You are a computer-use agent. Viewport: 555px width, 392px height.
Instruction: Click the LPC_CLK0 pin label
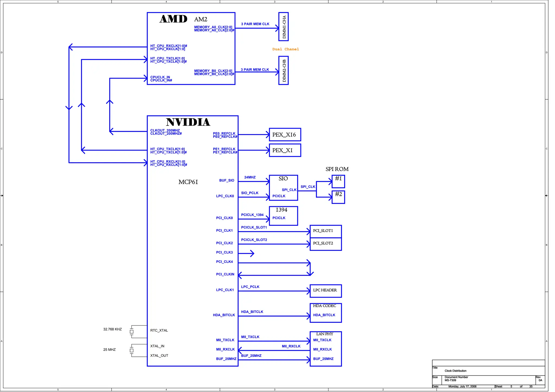click(225, 196)
